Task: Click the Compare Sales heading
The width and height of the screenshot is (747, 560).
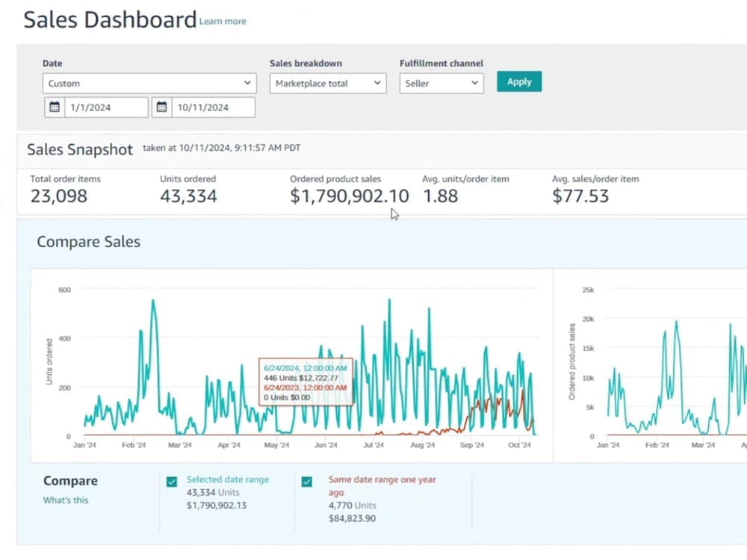Action: click(88, 242)
